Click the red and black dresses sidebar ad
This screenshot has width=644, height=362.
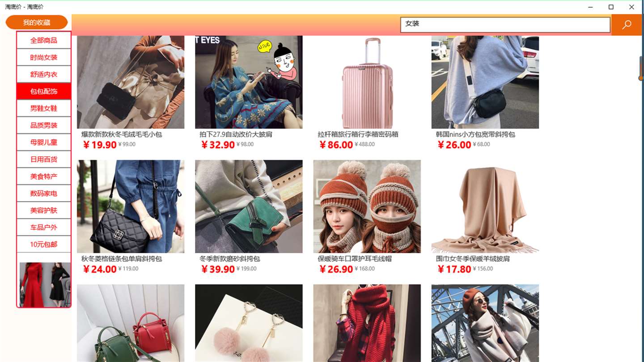[x=45, y=284]
